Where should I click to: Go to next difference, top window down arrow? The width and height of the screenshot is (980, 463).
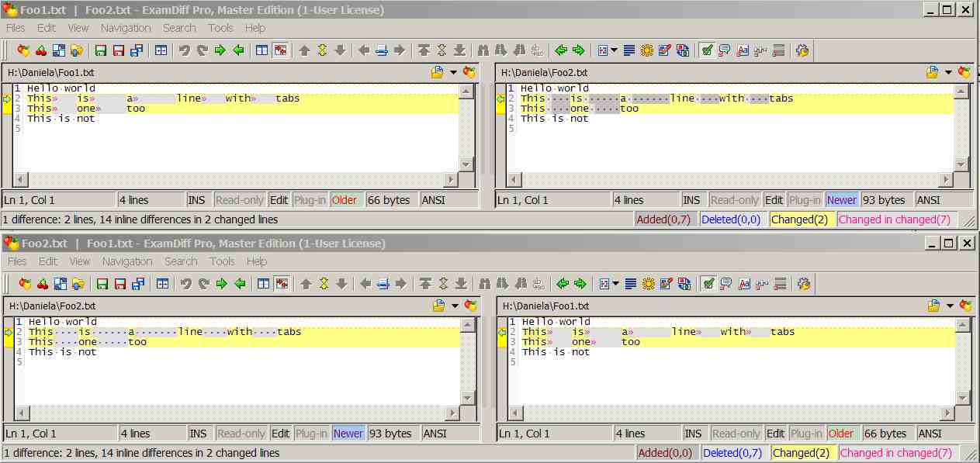[340, 50]
